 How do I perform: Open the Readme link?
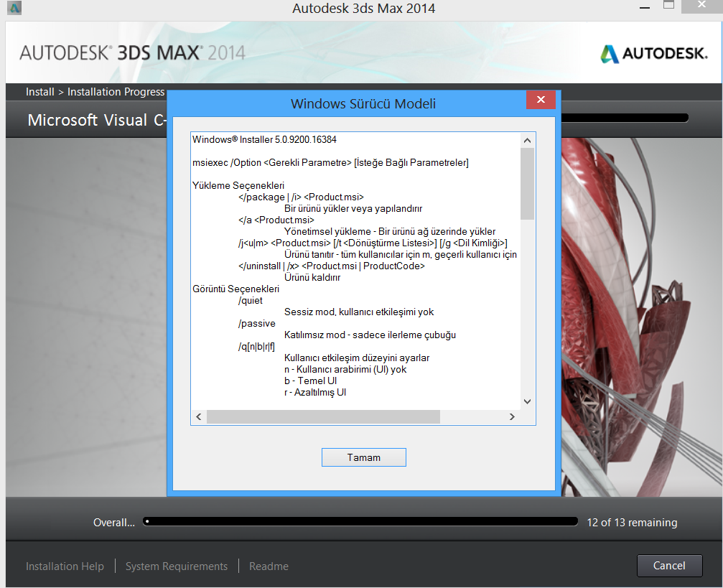click(269, 566)
